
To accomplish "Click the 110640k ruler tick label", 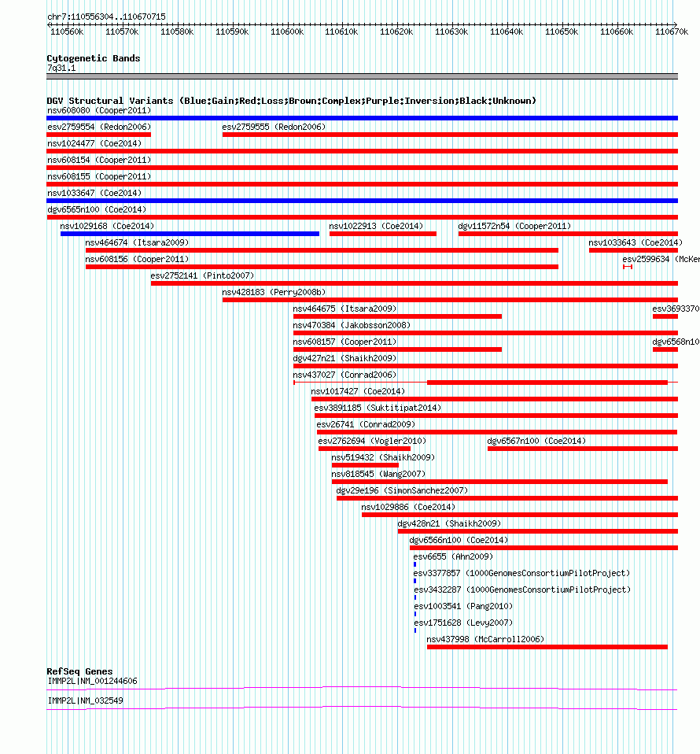I will 507,31.
